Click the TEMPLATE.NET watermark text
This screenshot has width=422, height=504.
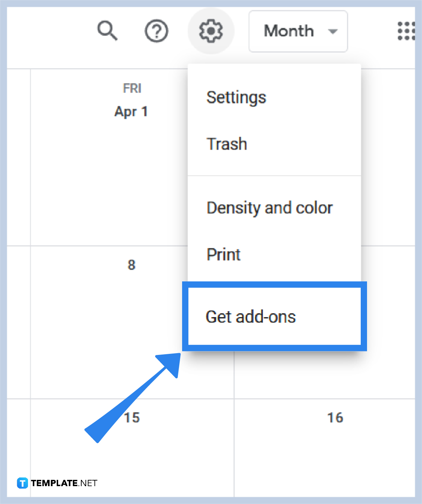pos(64,483)
